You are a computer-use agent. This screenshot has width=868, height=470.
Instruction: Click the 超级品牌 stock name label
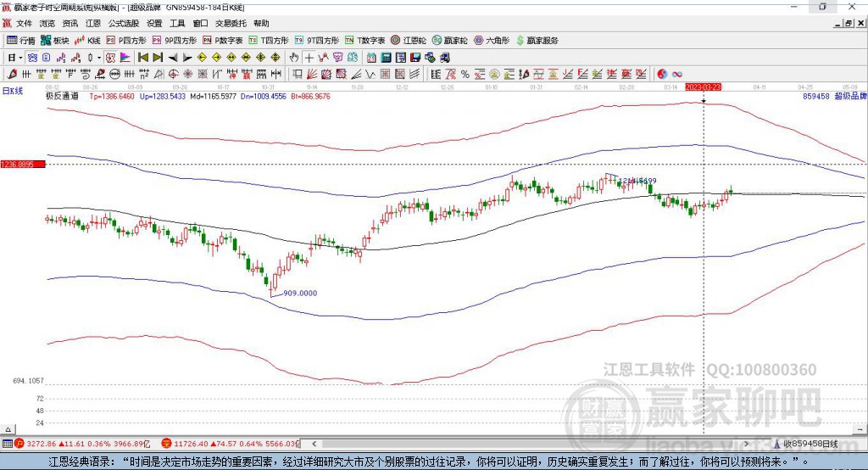coord(850,96)
